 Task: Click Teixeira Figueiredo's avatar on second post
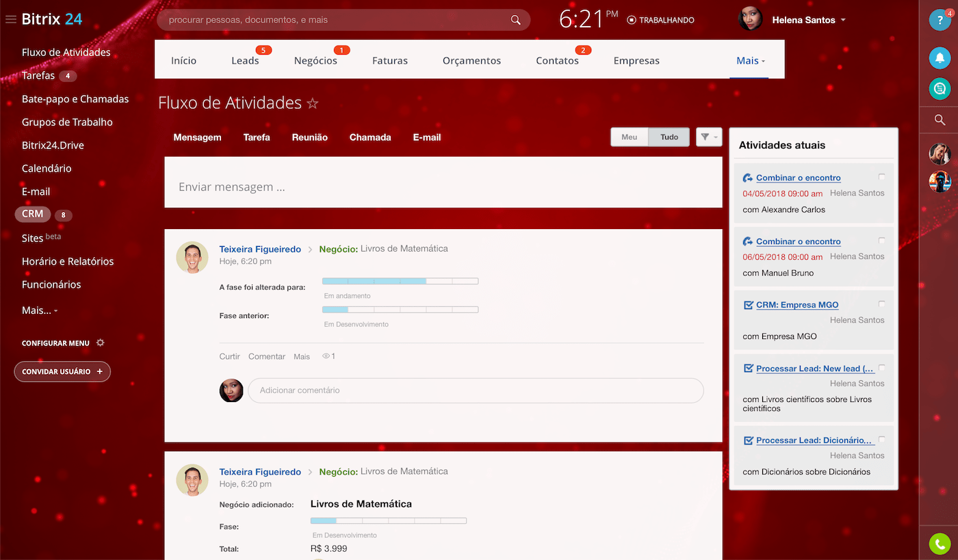tap(192, 480)
